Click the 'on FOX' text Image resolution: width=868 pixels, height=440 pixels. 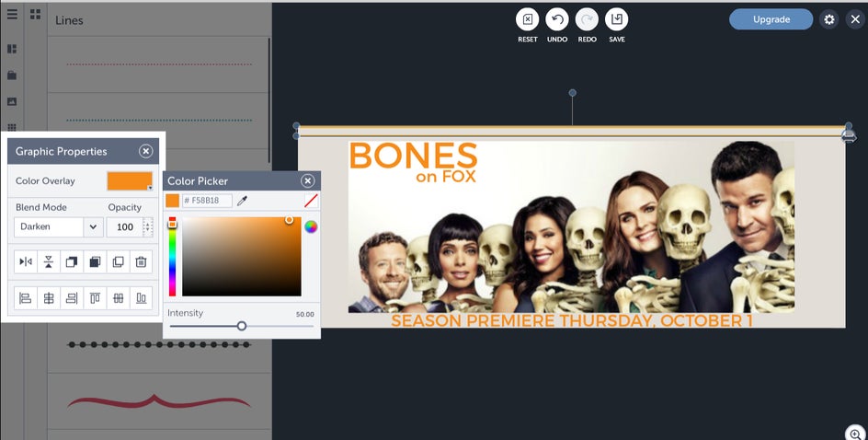446,177
